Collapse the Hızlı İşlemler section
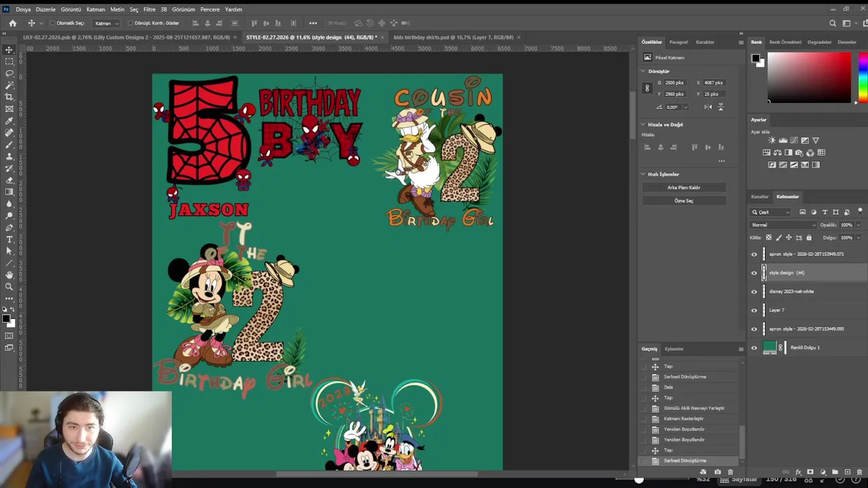 (643, 174)
